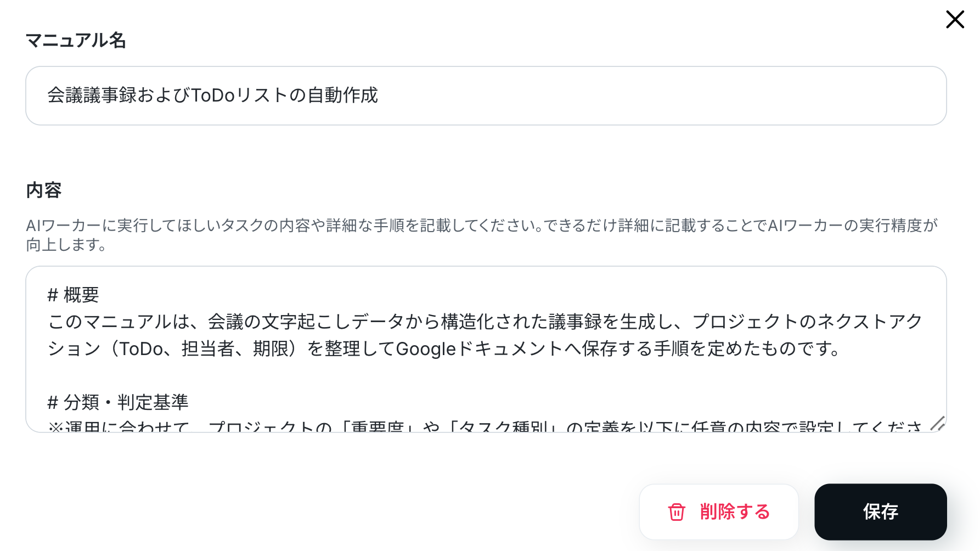
Task: Save the manual with 保存 button
Action: tap(880, 511)
